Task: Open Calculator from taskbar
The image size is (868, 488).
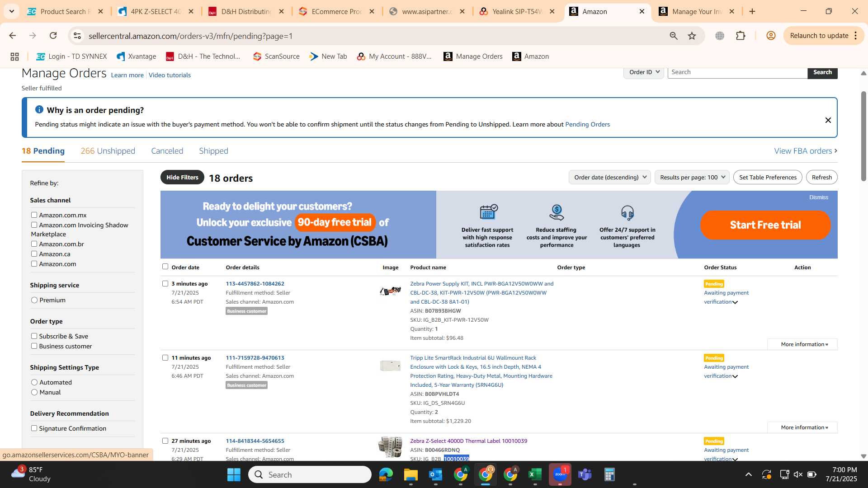Action: [x=609, y=474]
